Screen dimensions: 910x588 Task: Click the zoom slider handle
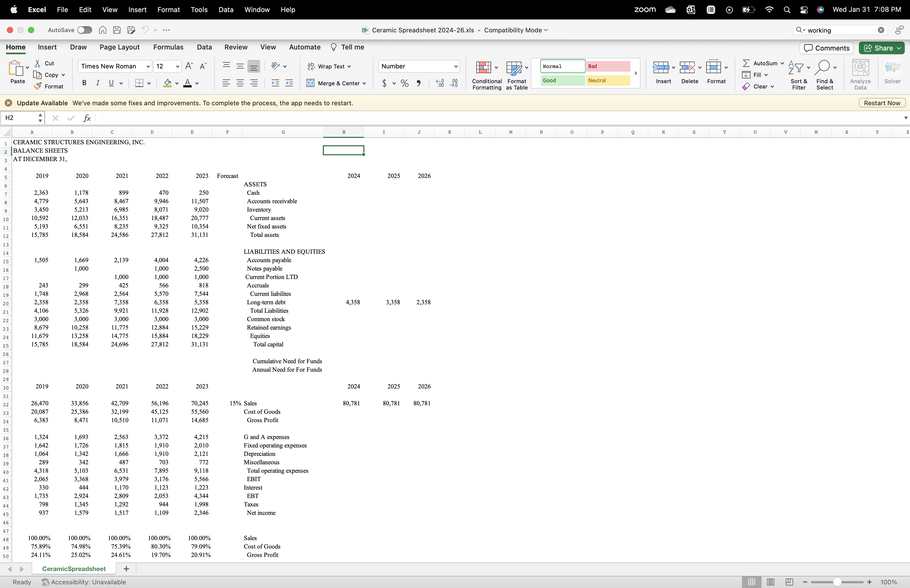tap(837, 582)
